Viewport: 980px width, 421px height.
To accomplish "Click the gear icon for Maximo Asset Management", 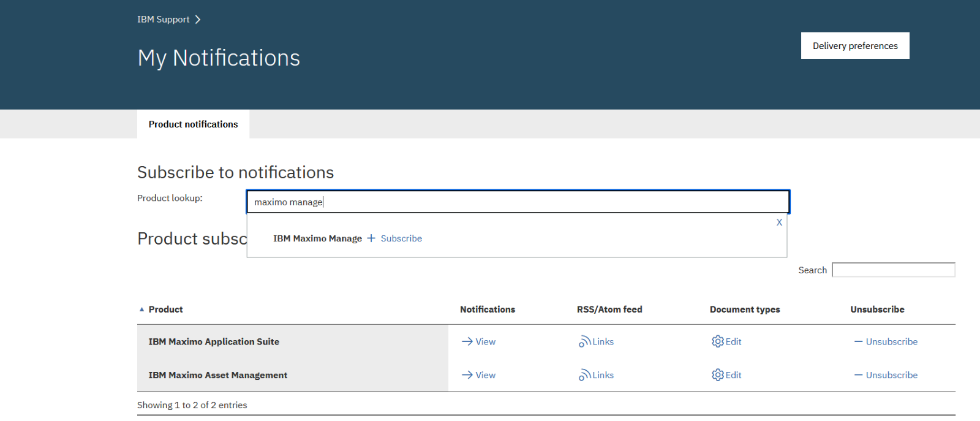I will tap(718, 374).
